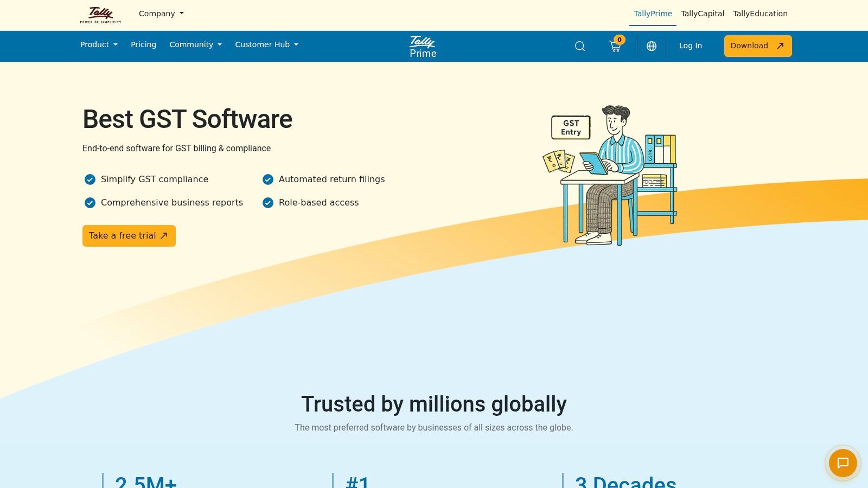Click checkmark beside Simplify GST compliance
Image resolution: width=868 pixels, height=488 pixels.
pyautogui.click(x=90, y=179)
